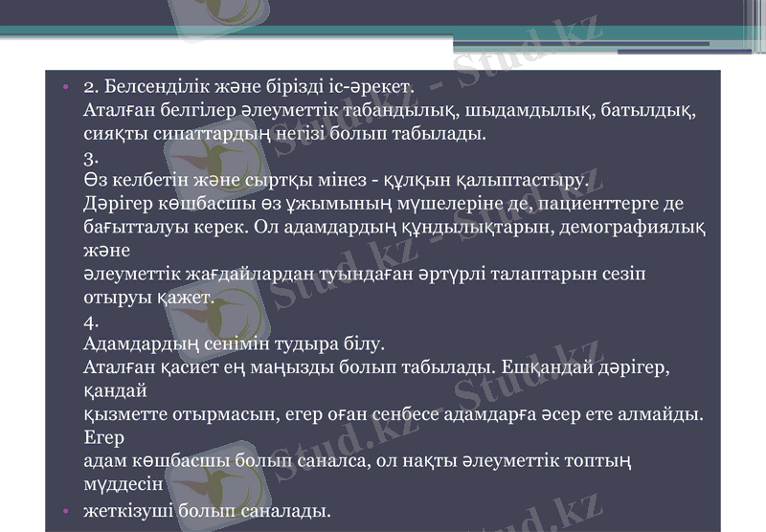Screen dimensions: 766x532
Task: Click the final line 'жеткізуші болып саналады'
Action: (207, 510)
